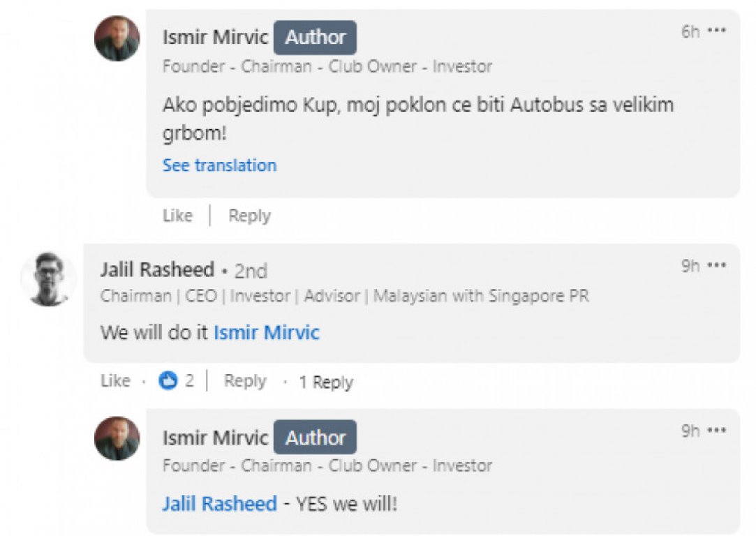Like Ismir Mirvic's Autobus comment
Image resolution: width=756 pixels, height=536 pixels.
pos(177,216)
